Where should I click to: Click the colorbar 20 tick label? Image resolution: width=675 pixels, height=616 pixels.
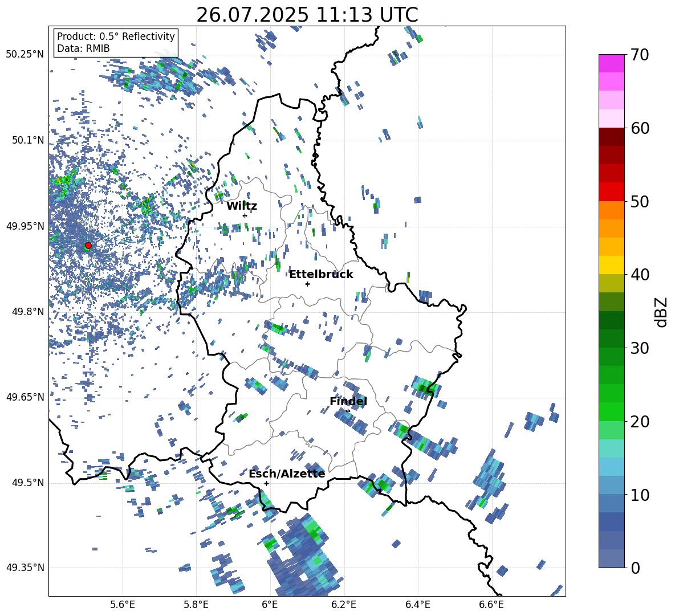point(640,421)
